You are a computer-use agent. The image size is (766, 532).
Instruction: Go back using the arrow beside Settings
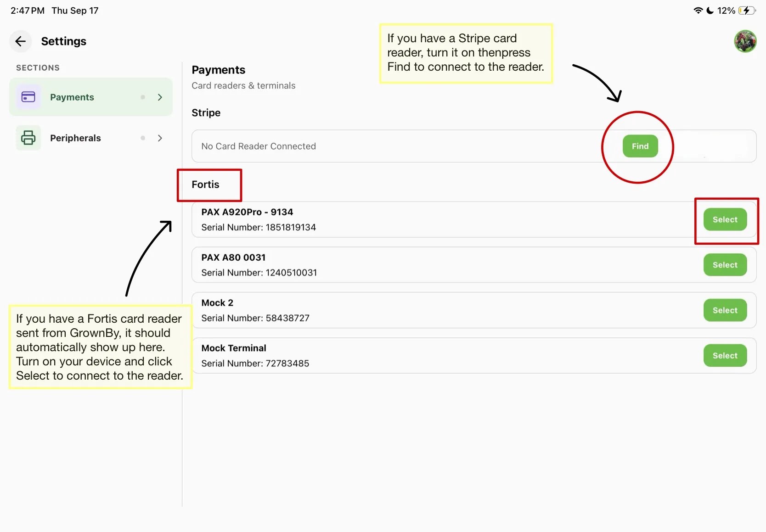pyautogui.click(x=20, y=41)
